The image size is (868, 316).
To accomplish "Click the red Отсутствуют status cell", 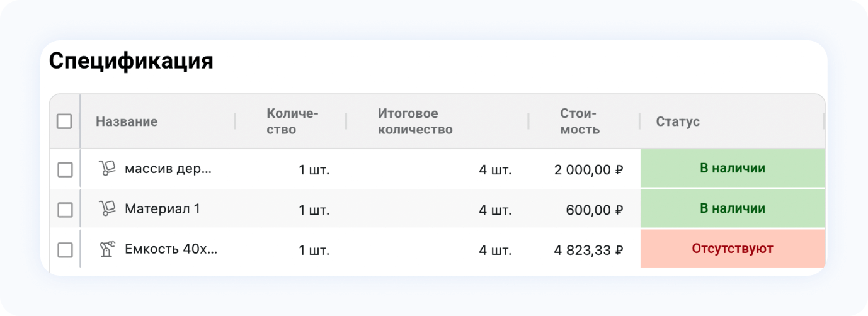I will point(733,249).
